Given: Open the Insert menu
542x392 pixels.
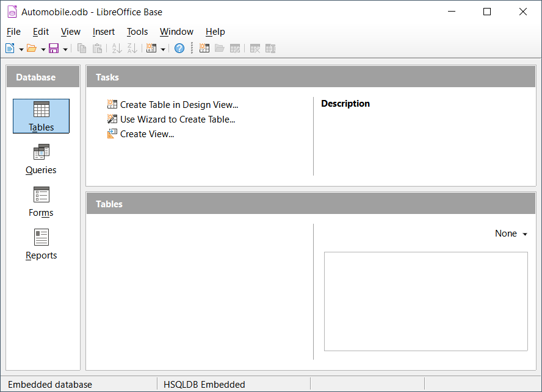Looking at the screenshot, I should point(104,32).
